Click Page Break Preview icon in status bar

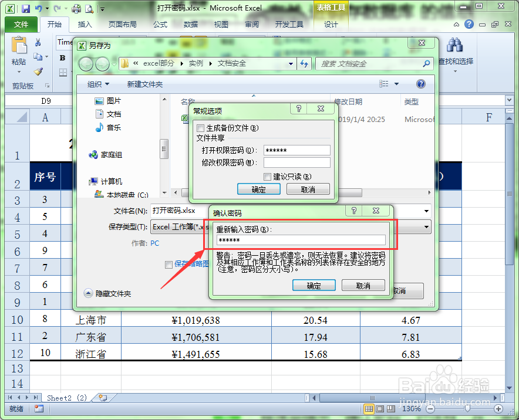(x=391, y=409)
